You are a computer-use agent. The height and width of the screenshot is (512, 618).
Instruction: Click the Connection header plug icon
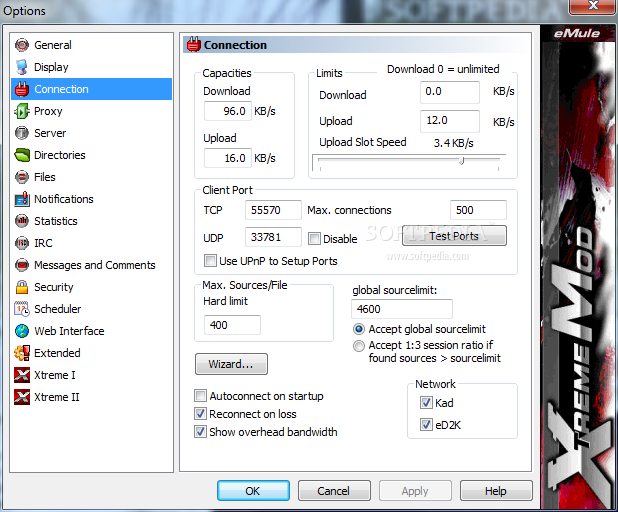(x=194, y=45)
